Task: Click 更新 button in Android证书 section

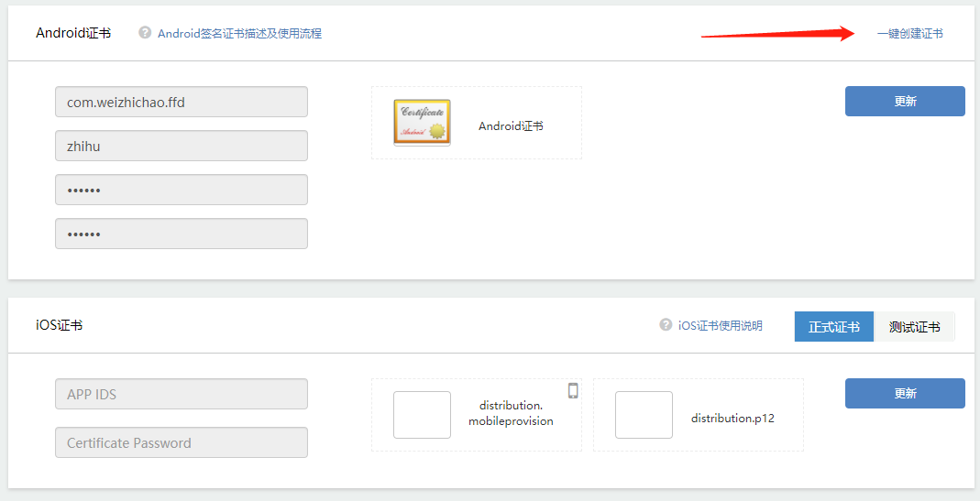Action: (905, 101)
